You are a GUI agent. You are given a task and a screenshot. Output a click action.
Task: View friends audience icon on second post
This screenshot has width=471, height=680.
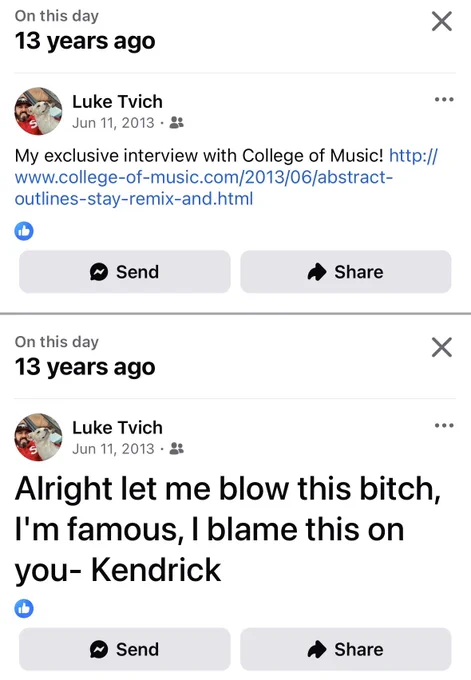point(176,449)
